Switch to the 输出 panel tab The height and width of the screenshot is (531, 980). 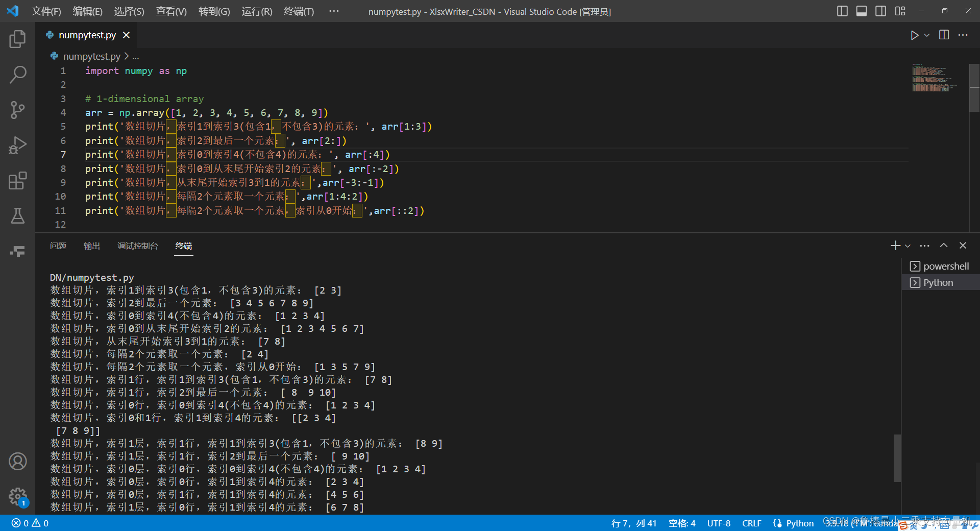pos(92,246)
